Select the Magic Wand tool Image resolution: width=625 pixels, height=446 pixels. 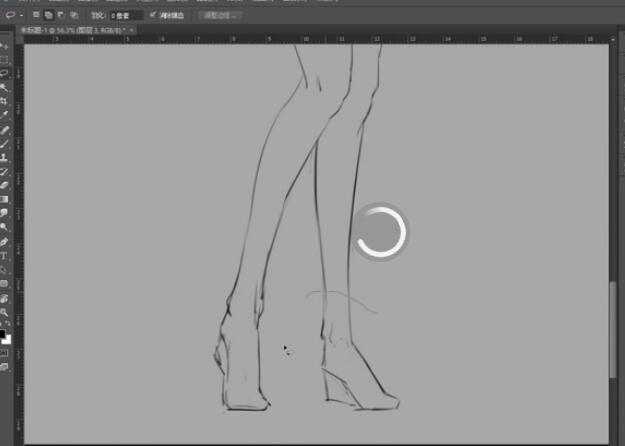(x=4, y=87)
